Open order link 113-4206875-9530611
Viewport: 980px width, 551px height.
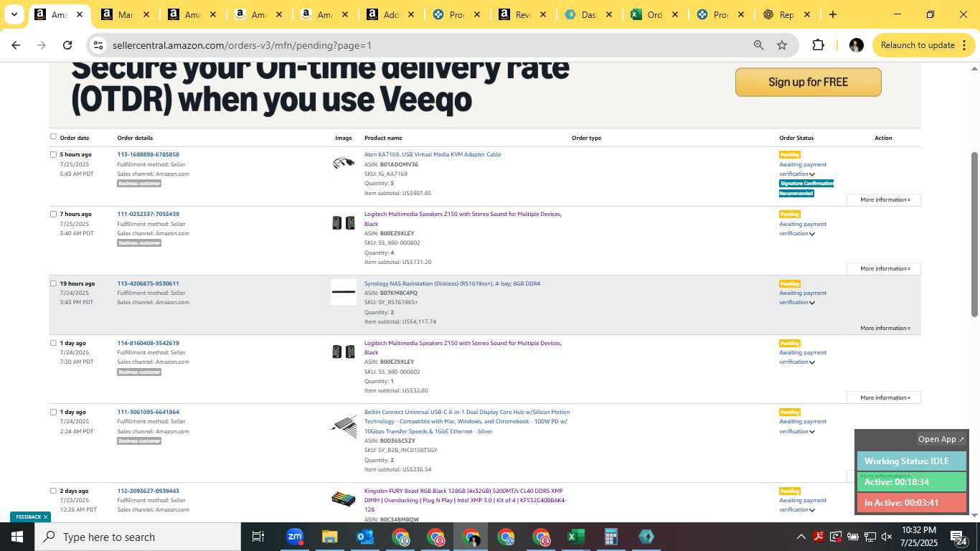tap(149, 283)
